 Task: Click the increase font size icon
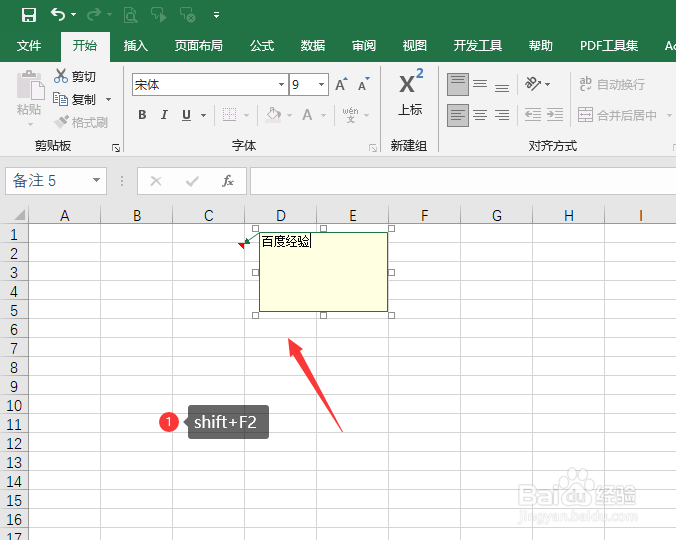point(341,84)
